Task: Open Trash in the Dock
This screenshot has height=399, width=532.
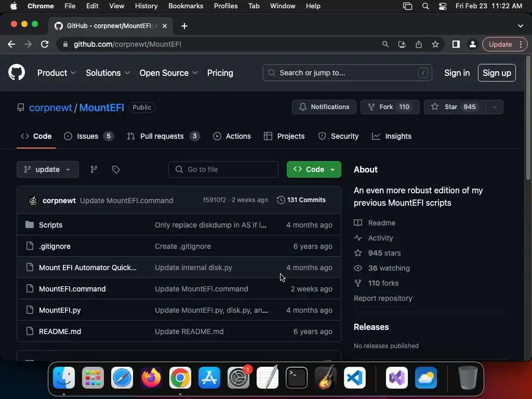Action: [468, 377]
